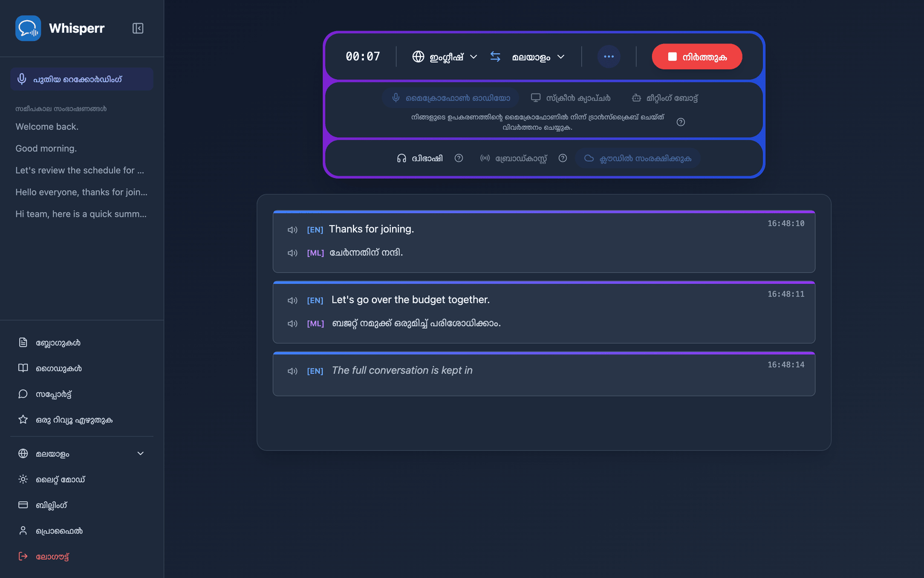The image size is (924, 578).
Task: Click the book icon for guides
Action: (23, 368)
